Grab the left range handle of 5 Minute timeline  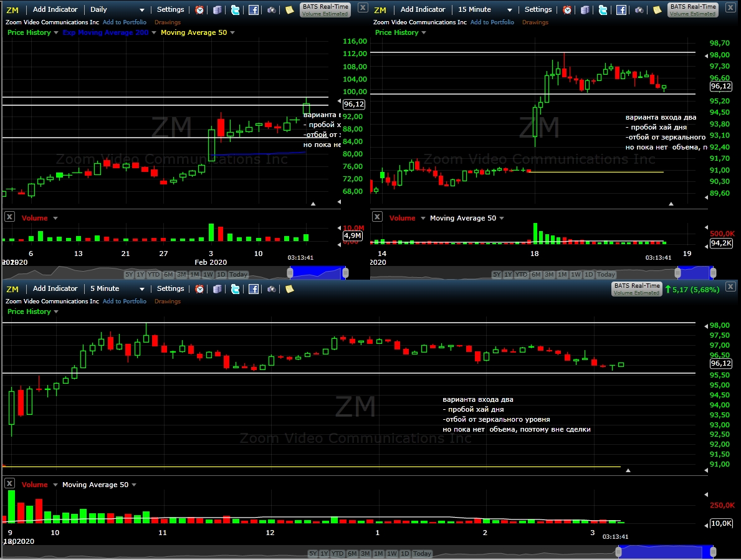pyautogui.click(x=618, y=551)
